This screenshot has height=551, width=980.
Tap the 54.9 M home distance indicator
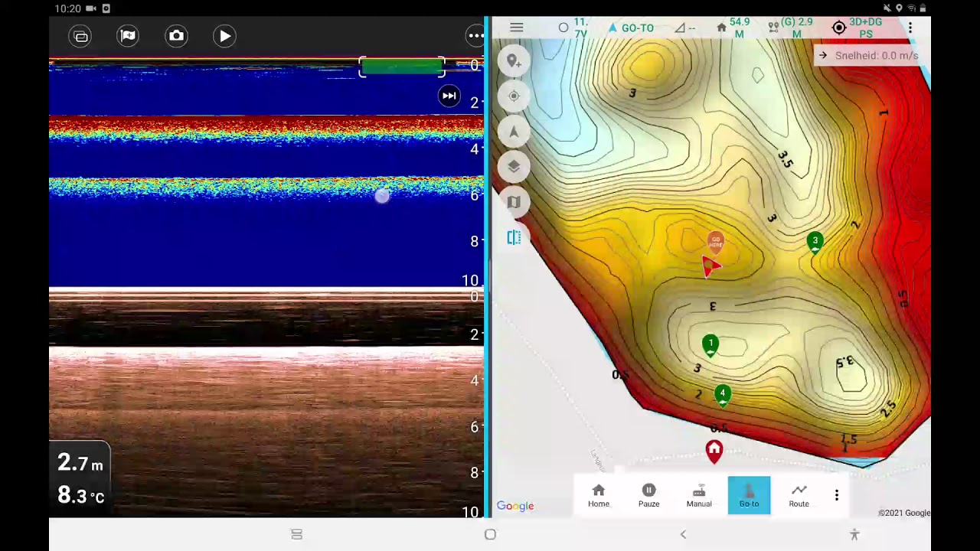tap(732, 28)
